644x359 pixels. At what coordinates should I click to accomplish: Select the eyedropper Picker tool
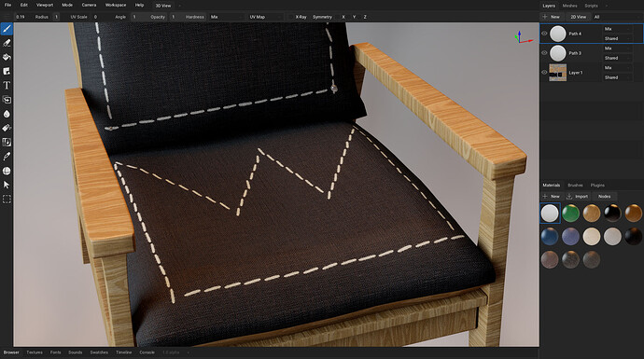[7, 157]
